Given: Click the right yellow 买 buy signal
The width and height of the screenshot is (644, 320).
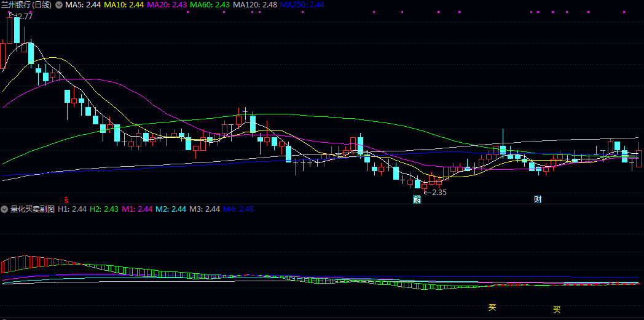Looking at the screenshot, I should click(x=557, y=310).
